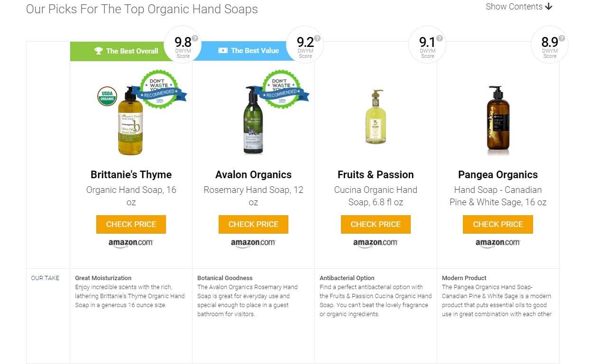Screen dimensions: 599x364
Task: Expand the Show Contents dropdown
Action: (519, 7)
